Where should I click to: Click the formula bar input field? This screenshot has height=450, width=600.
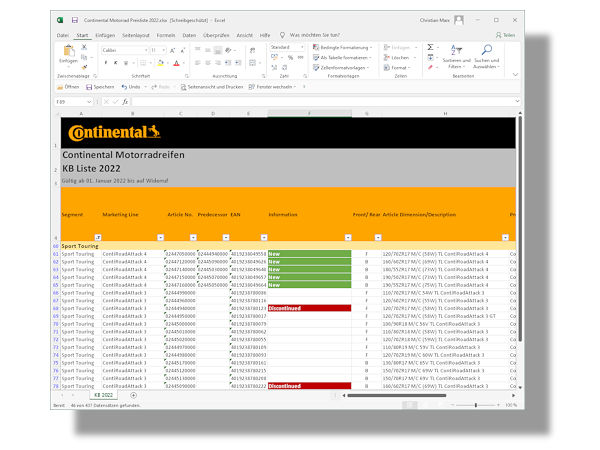323,102
